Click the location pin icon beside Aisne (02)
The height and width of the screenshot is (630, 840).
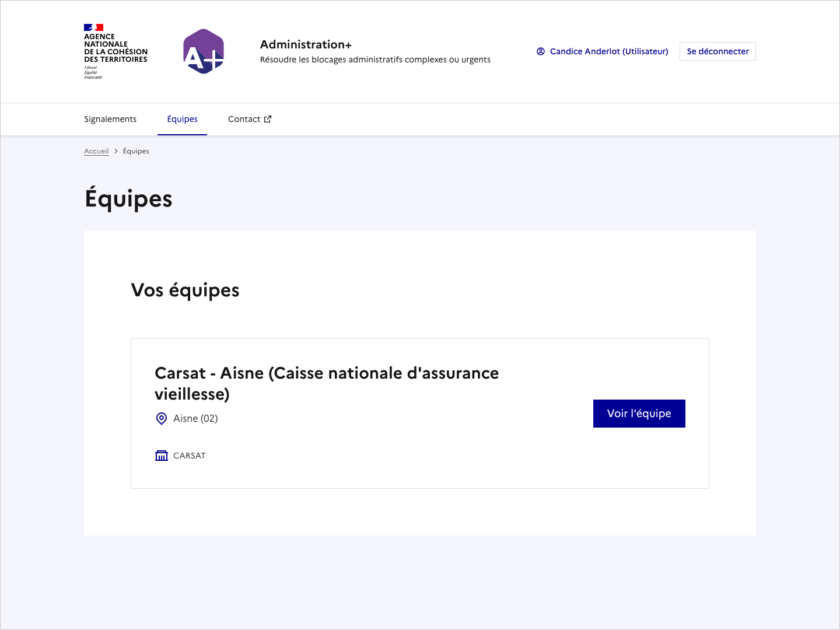(162, 418)
